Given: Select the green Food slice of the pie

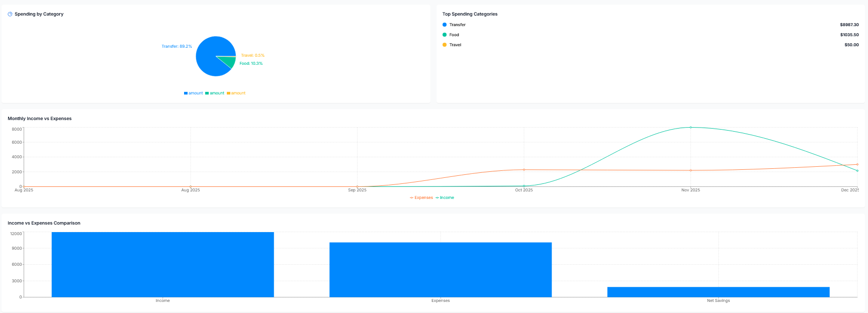Looking at the screenshot, I should pyautogui.click(x=229, y=62).
